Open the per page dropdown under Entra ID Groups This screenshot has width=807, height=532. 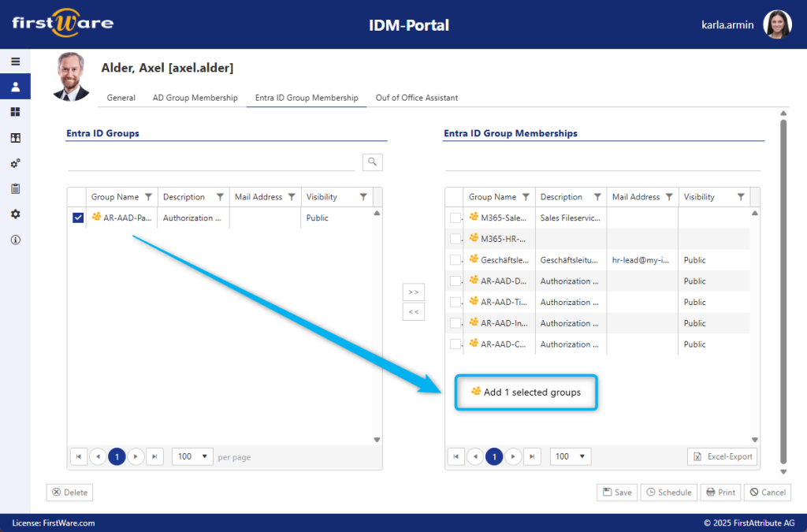tap(192, 456)
